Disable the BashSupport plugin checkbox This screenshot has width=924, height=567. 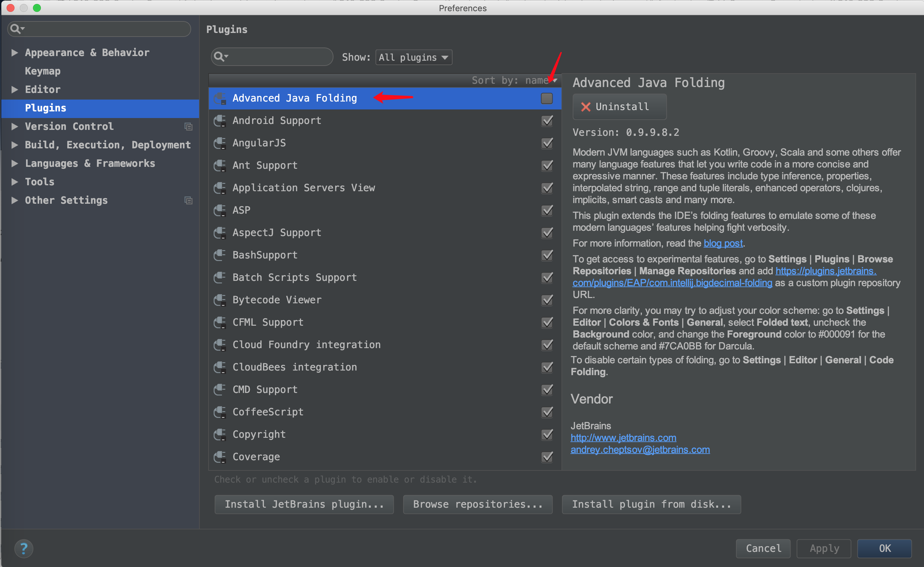tap(547, 255)
